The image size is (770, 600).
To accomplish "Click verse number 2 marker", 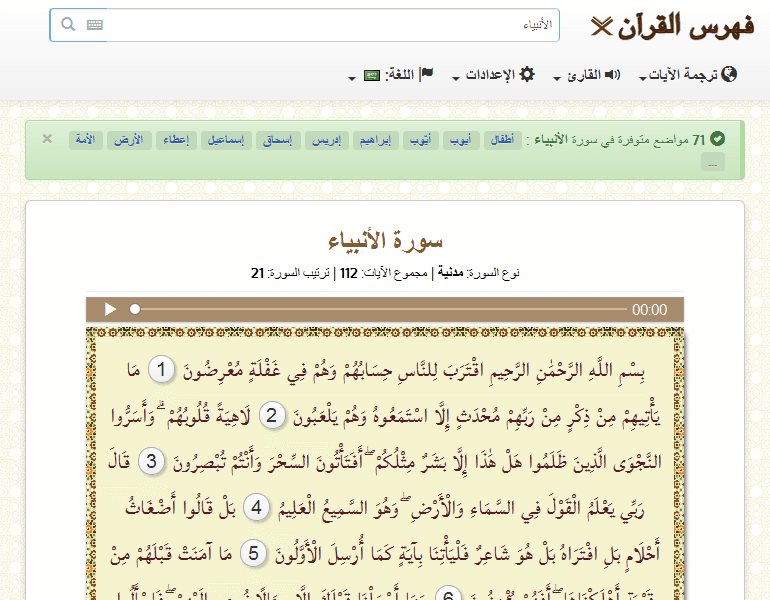I will [273, 416].
